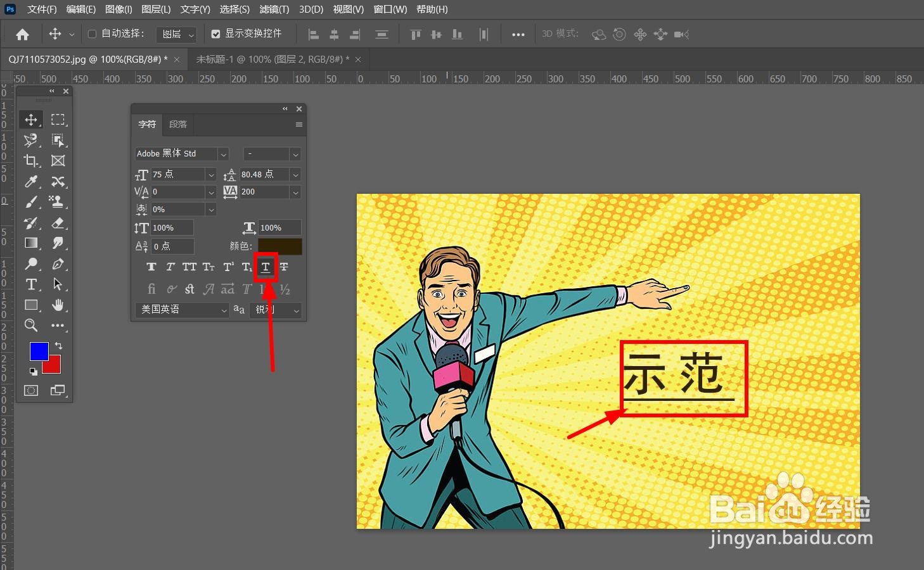Select the Content-Aware Move tool
Viewport: 924px width, 570px height.
(58, 182)
